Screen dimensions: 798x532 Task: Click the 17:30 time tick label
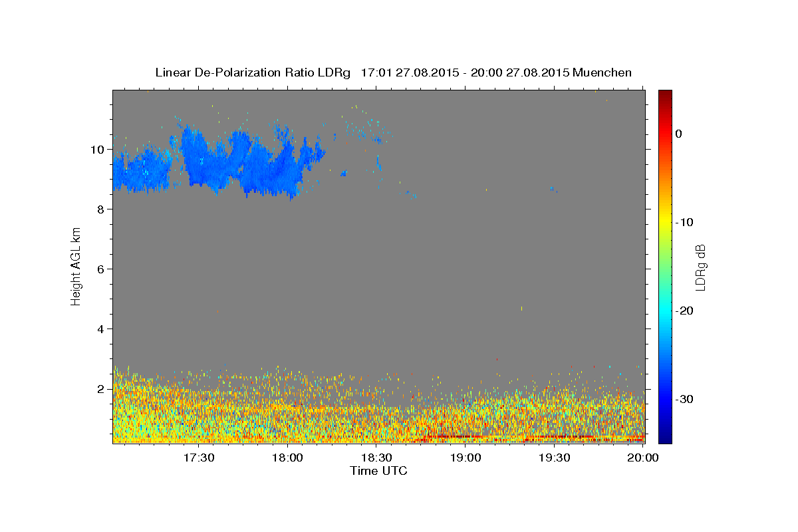(199, 458)
